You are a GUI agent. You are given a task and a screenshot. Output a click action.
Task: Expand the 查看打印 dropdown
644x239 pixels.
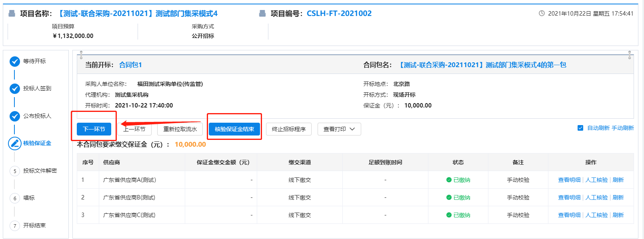(339, 129)
